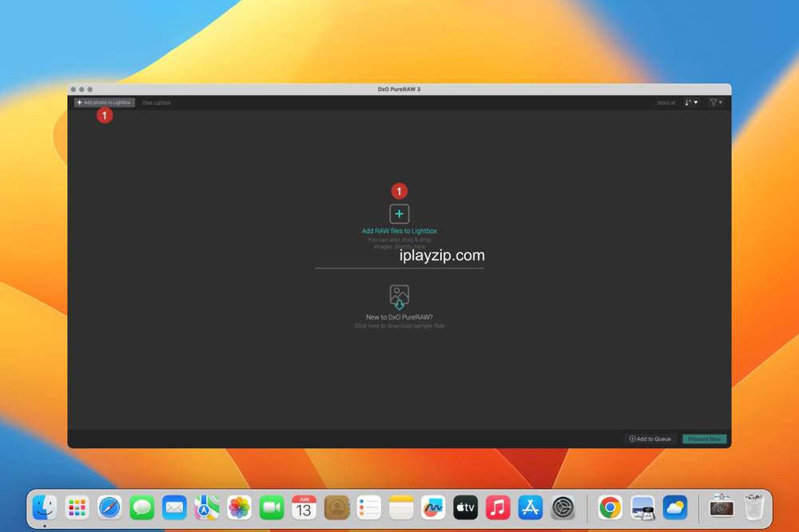The width and height of the screenshot is (799, 532).
Task: Open Calendar showing 13 in the dock
Action: pyautogui.click(x=304, y=507)
